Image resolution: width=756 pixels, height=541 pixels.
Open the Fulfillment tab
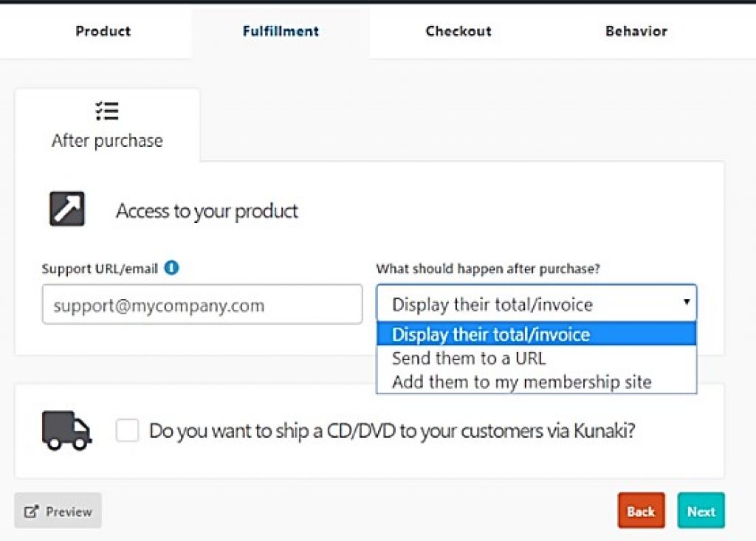[x=281, y=31]
